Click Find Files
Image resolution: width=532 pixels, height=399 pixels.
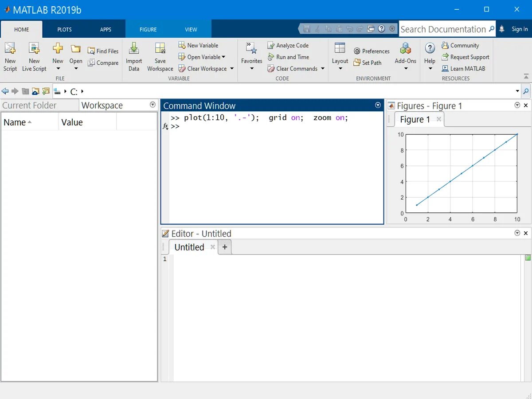(103, 51)
